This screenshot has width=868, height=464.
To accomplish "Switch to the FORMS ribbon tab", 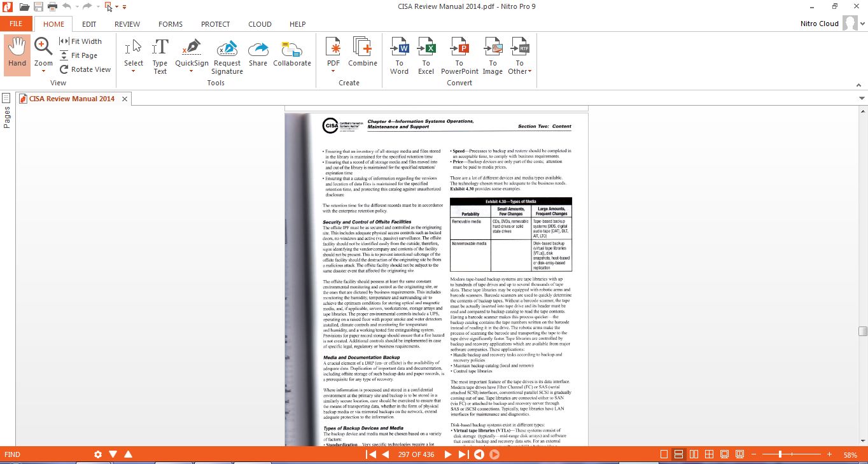I will pos(171,24).
